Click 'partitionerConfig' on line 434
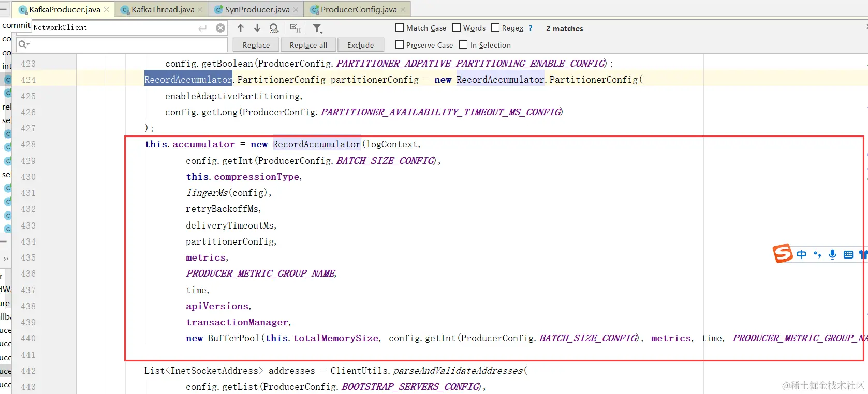 [230, 241]
